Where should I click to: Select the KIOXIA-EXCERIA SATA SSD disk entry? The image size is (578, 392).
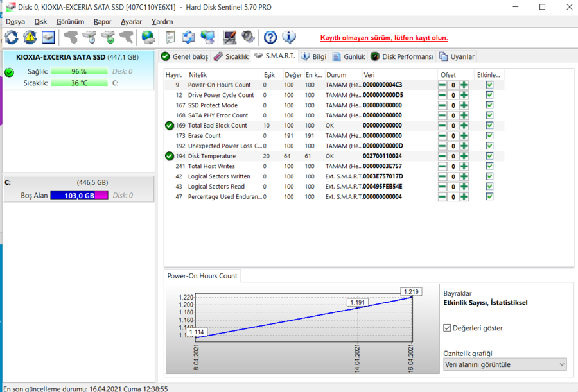pos(78,71)
